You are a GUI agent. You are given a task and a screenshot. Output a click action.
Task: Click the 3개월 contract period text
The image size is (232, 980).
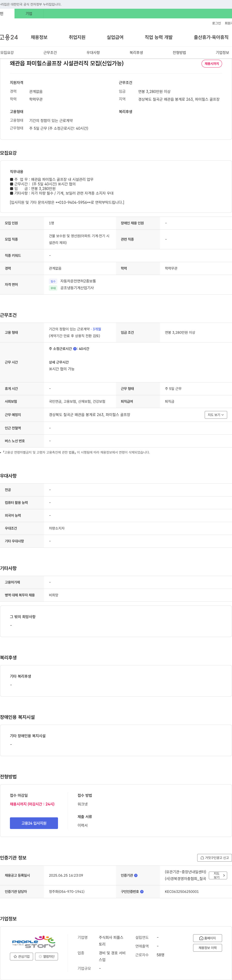point(97,329)
